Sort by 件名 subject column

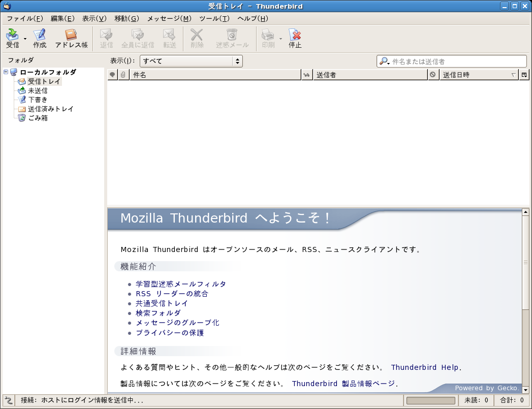215,75
